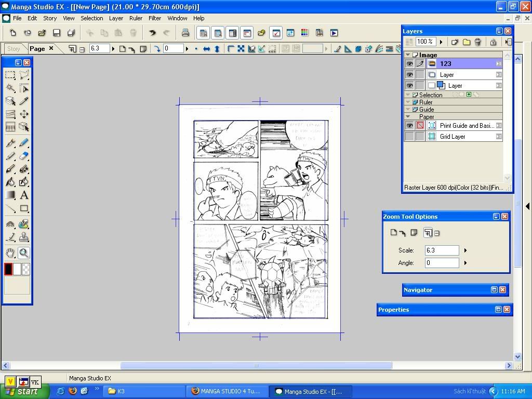The image size is (532, 399).
Task: Select the Stamp tool
Action: tap(24, 237)
